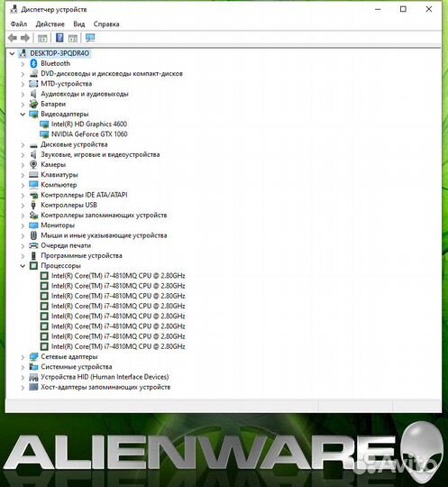
Task: Open the Вид menu
Action: (78, 24)
